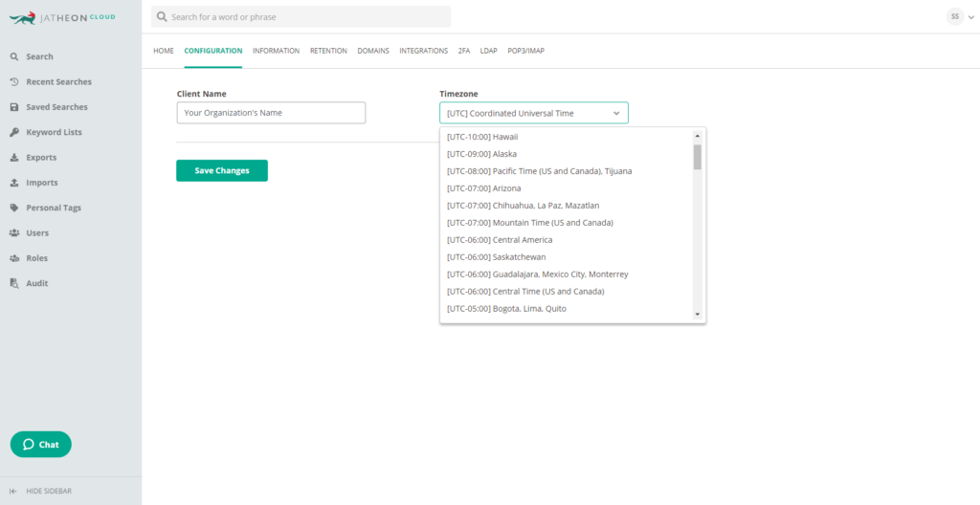Open Recent Searches via its clock icon
This screenshot has width=980, height=505.
point(13,82)
